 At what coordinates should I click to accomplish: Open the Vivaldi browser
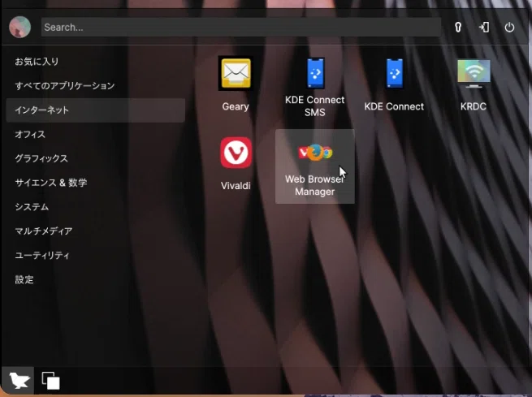pyautogui.click(x=236, y=164)
